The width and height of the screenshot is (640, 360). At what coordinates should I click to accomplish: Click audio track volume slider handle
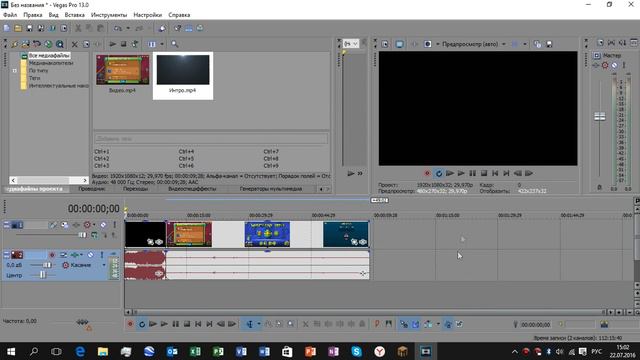[47, 265]
